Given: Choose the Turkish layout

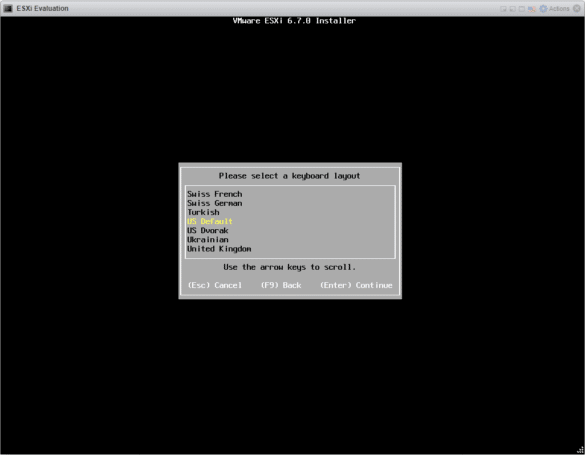Looking at the screenshot, I should (203, 212).
